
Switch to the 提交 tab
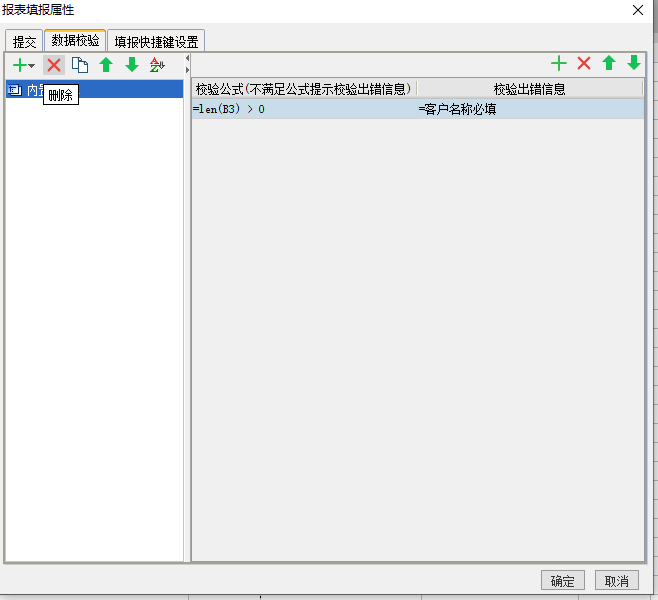pos(24,42)
